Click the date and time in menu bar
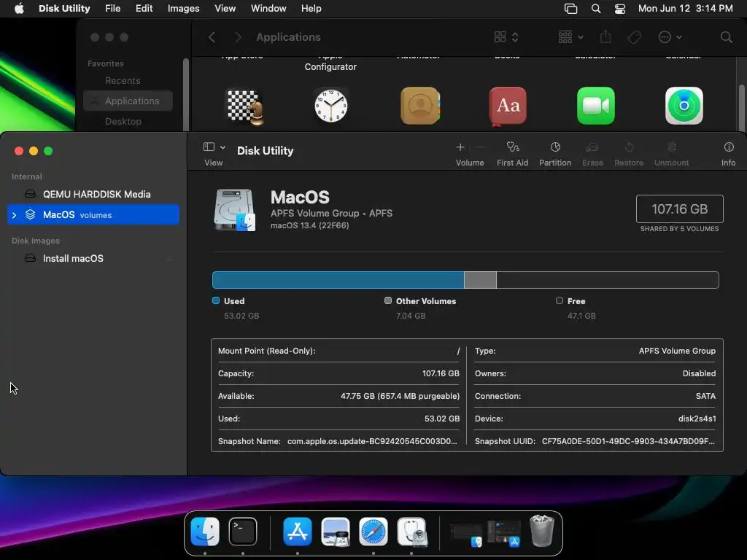The image size is (747, 560). point(685,9)
